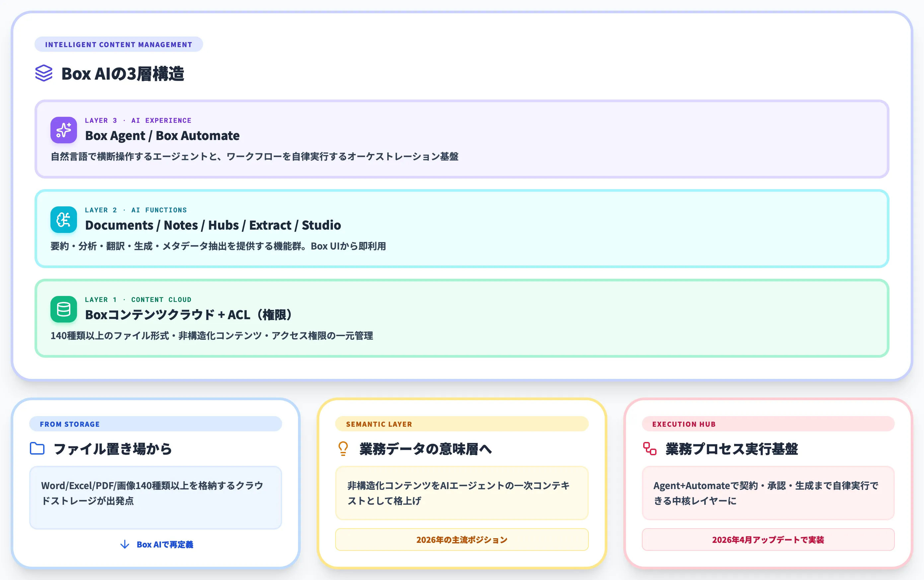Click the 2026年4月アップデートで実装 badge
Screen dimensions: 924x580
coord(768,540)
